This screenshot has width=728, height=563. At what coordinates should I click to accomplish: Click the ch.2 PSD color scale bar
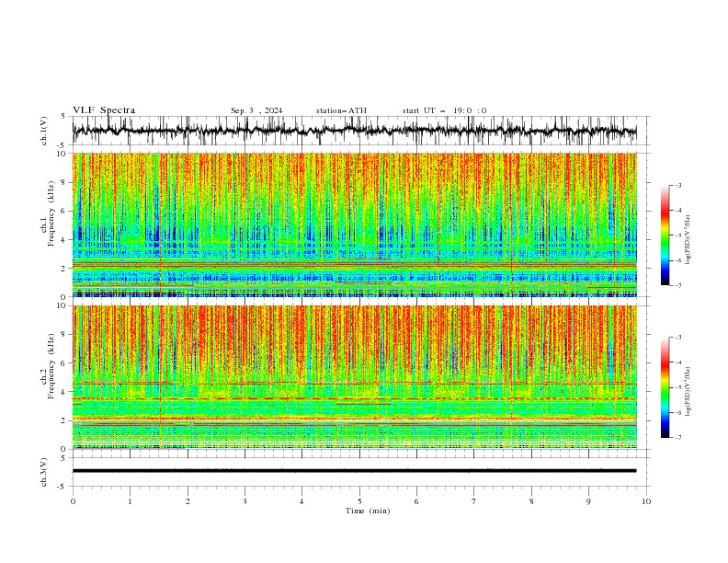pos(665,387)
